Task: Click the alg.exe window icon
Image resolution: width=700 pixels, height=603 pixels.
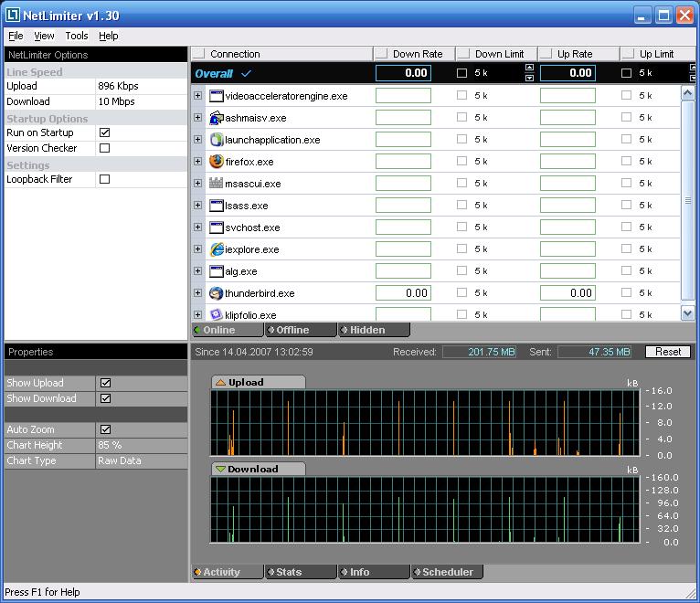Action: pos(217,271)
